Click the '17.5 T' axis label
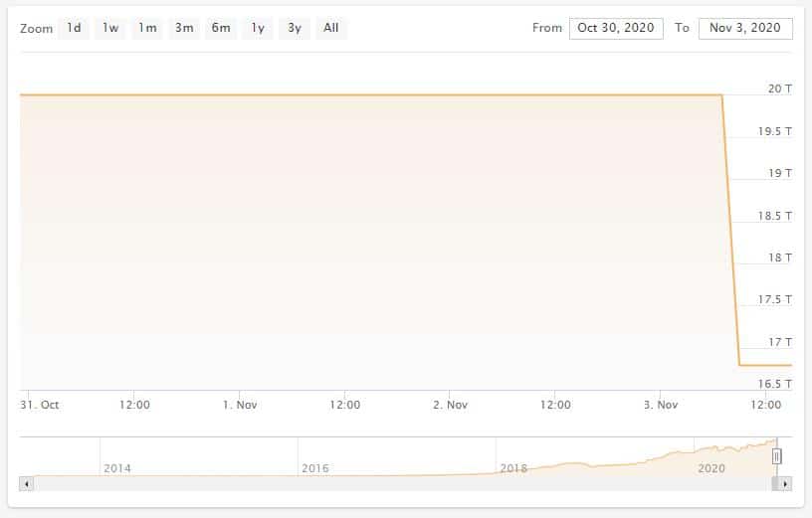Screen dimensions: 812x518 point(775,299)
